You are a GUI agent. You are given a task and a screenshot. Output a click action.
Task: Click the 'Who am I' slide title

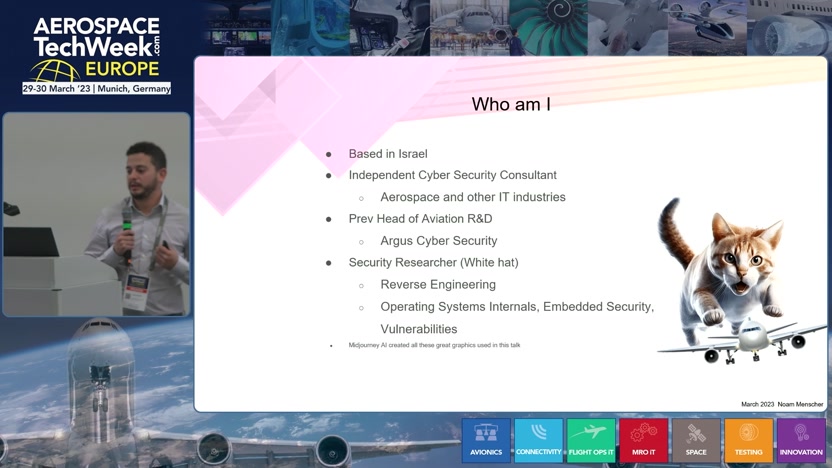tap(511, 104)
